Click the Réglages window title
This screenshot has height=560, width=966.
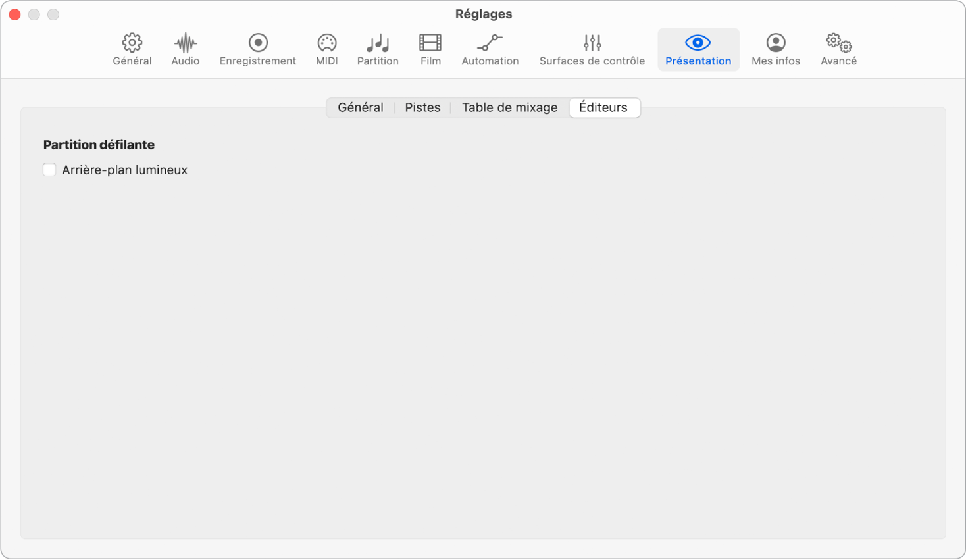(483, 14)
